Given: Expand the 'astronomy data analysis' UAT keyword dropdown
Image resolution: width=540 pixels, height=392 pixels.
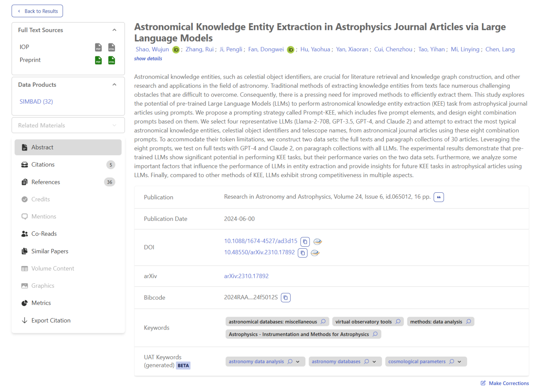Looking at the screenshot, I should (298, 362).
